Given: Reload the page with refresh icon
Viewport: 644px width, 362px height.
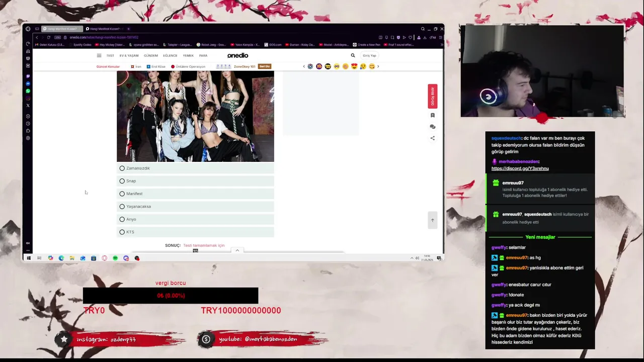Looking at the screenshot, I should [50, 37].
